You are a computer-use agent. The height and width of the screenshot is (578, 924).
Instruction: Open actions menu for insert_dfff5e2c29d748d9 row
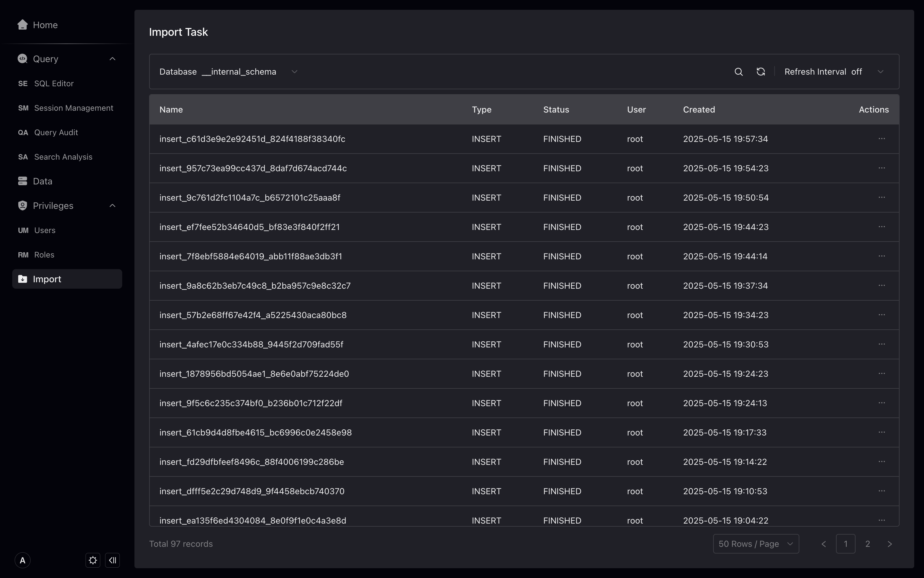882,491
